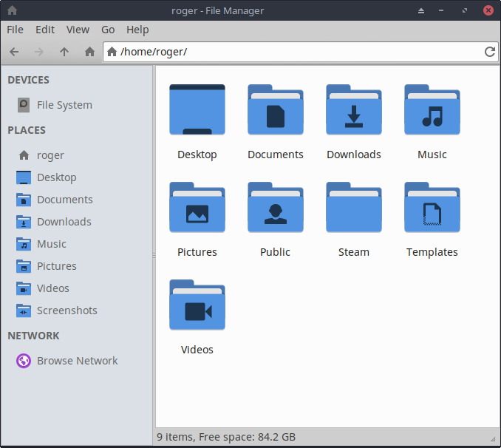Maximize the File Manager window
The height and width of the screenshot is (448, 501).
465,10
